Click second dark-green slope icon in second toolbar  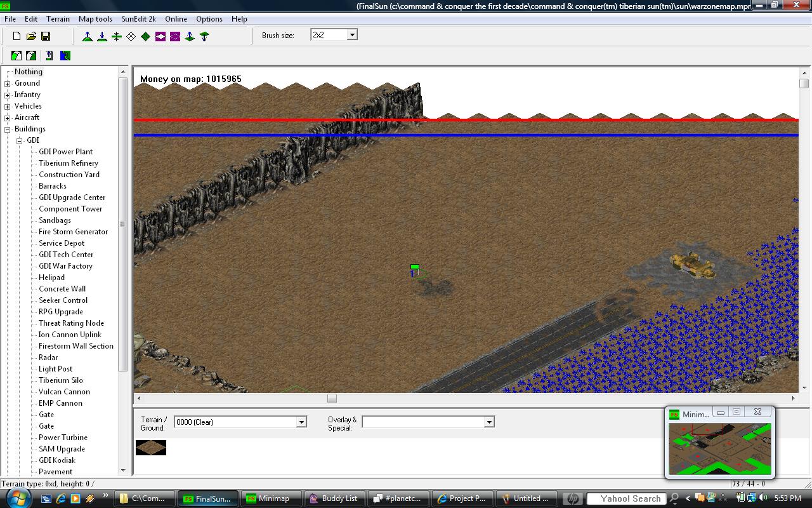point(31,56)
